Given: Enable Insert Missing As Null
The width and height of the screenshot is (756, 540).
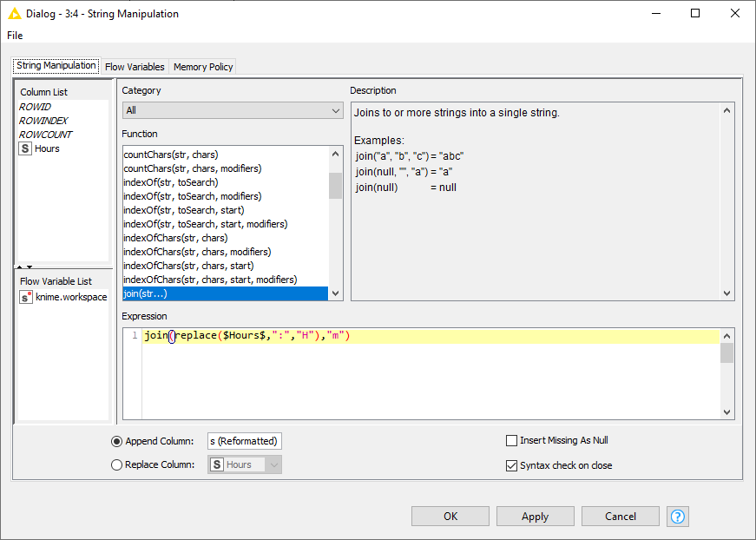Looking at the screenshot, I should tap(512, 440).
